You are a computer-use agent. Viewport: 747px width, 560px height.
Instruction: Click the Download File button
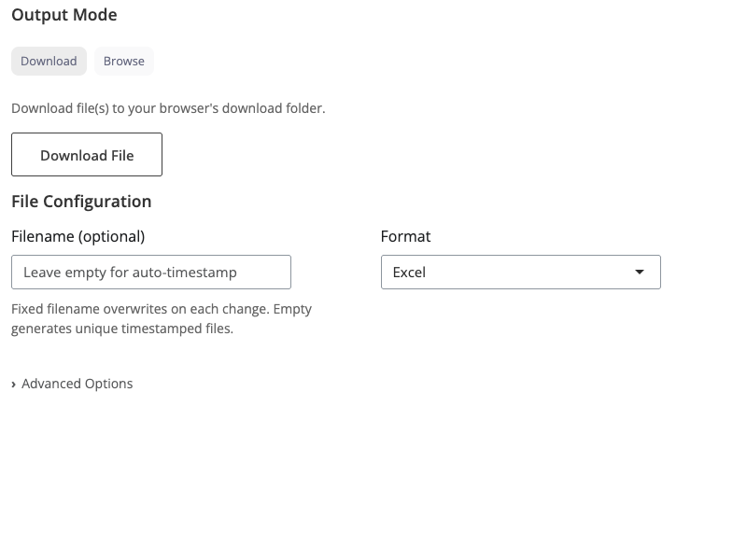tap(87, 154)
